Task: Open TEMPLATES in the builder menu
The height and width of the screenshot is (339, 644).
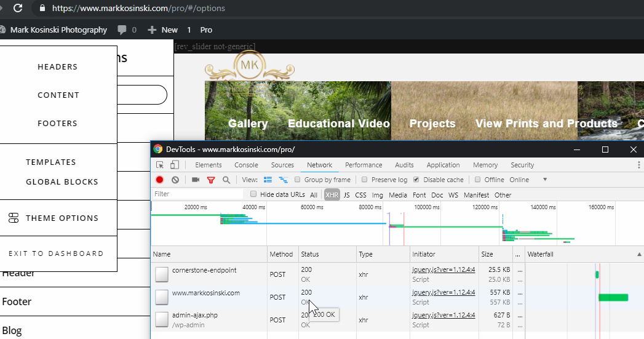Action: (x=51, y=162)
